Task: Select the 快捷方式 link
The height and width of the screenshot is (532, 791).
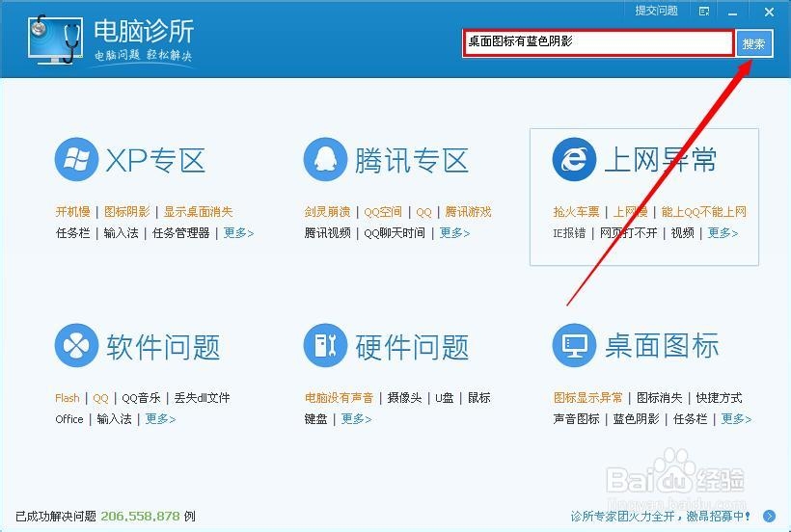Action: tap(719, 397)
